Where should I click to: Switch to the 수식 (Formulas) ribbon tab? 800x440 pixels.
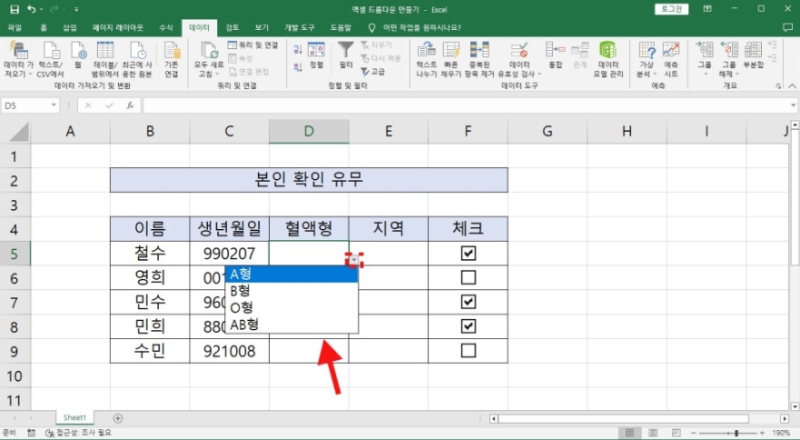[x=166, y=28]
